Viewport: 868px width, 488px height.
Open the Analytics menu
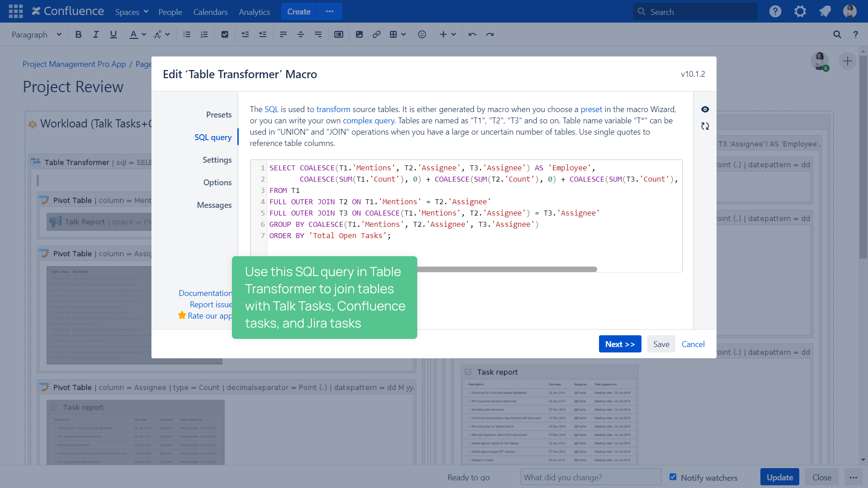tap(254, 12)
